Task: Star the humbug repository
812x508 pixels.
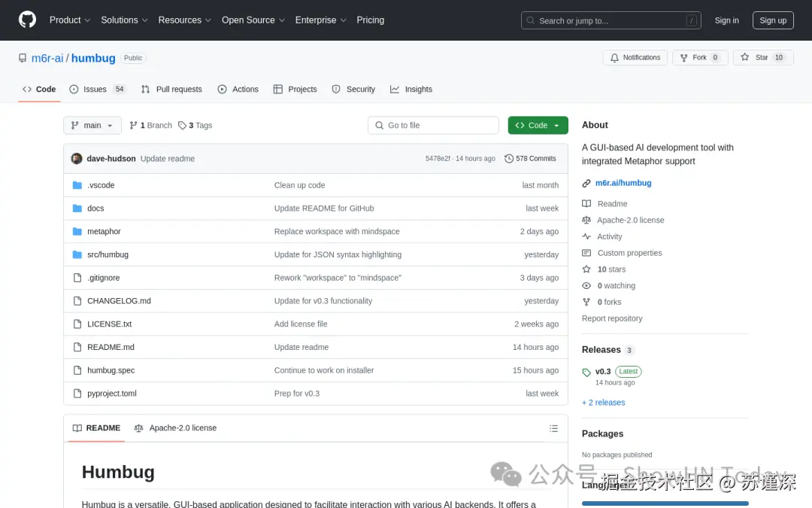Action: (763, 57)
